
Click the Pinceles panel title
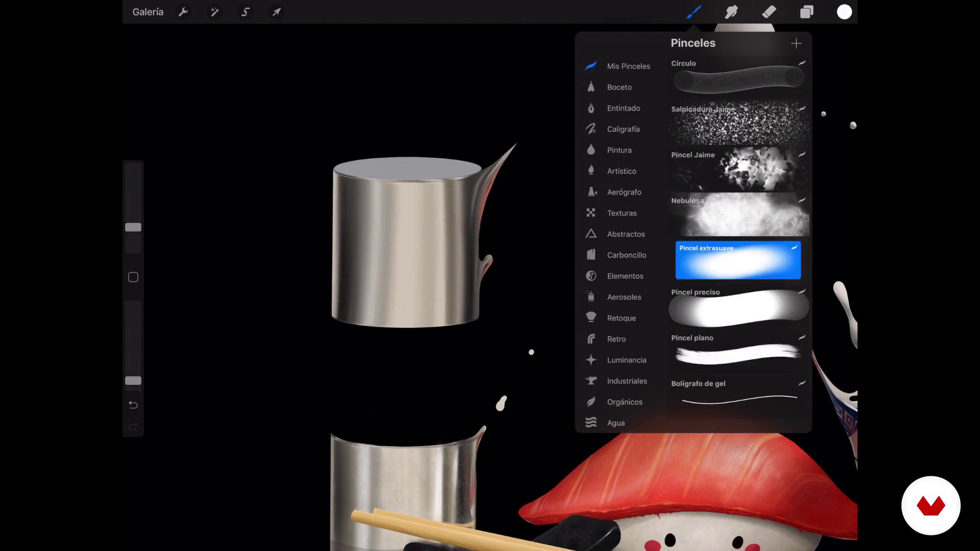point(693,43)
